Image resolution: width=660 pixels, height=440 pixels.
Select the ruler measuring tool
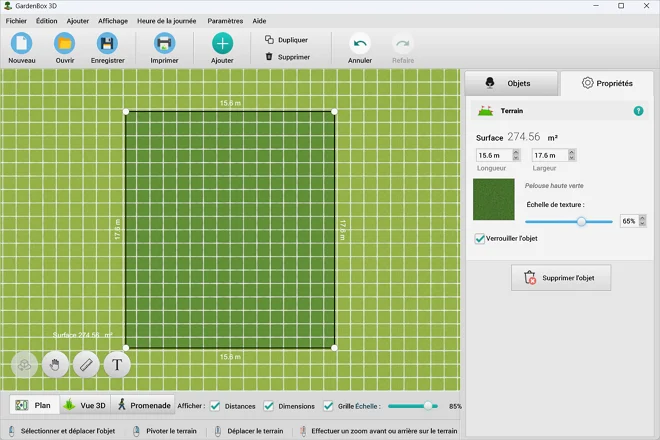pos(86,365)
